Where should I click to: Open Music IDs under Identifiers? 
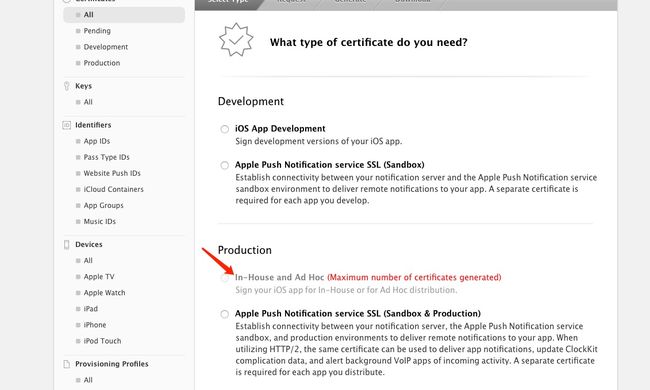tap(99, 221)
